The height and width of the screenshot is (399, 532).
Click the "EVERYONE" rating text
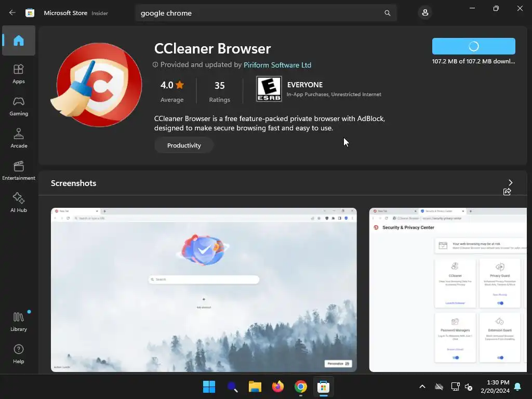pos(304,85)
